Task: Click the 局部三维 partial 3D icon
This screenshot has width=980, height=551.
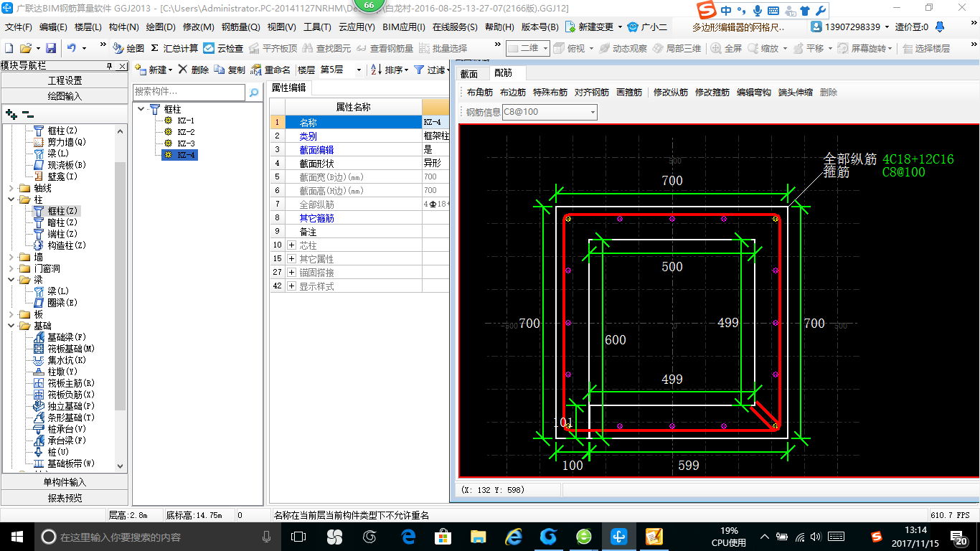Action: pos(658,48)
